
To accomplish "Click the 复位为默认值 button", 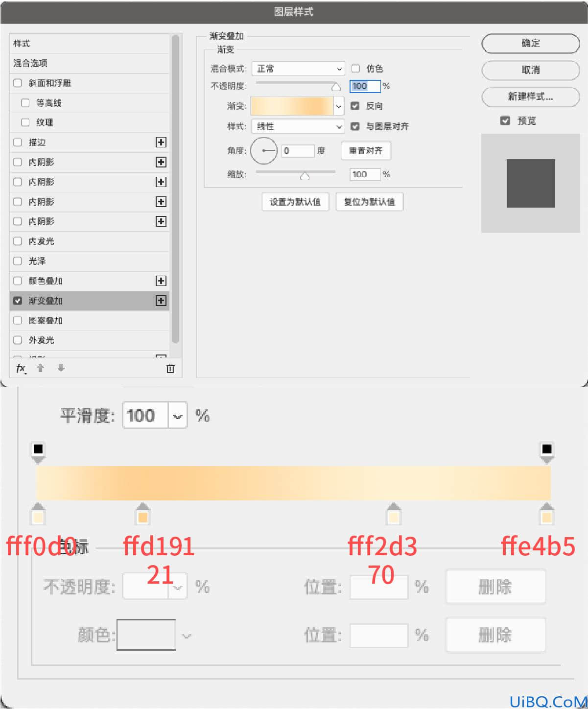I will point(370,202).
